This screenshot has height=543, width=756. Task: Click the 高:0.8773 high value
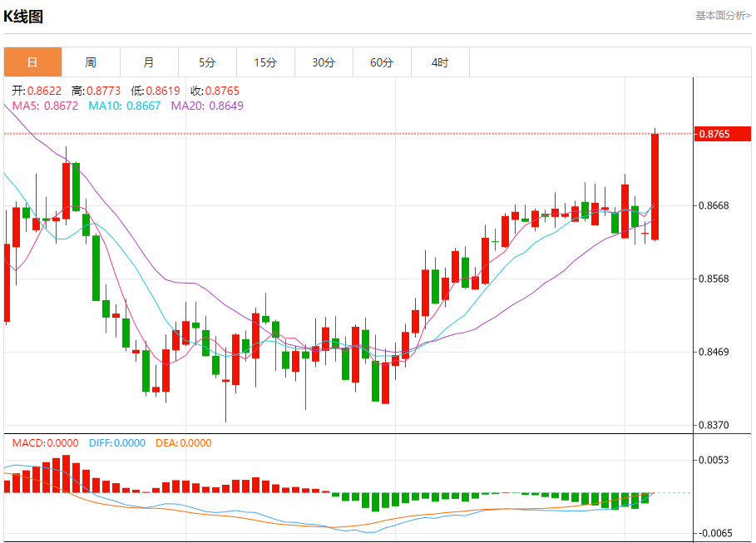[x=96, y=91]
